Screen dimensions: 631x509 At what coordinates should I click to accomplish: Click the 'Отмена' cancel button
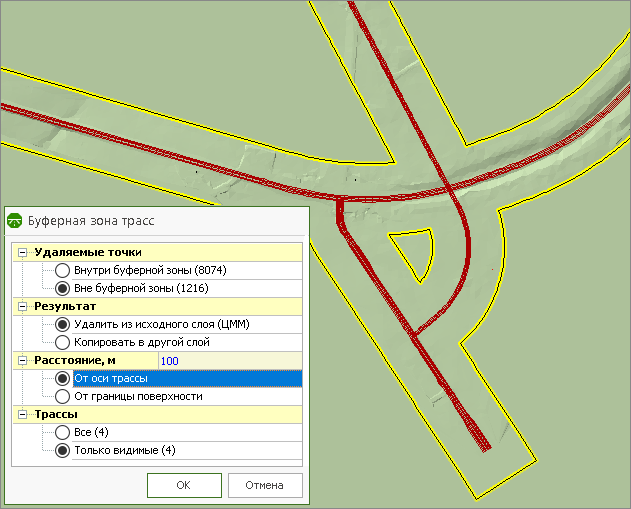click(265, 485)
